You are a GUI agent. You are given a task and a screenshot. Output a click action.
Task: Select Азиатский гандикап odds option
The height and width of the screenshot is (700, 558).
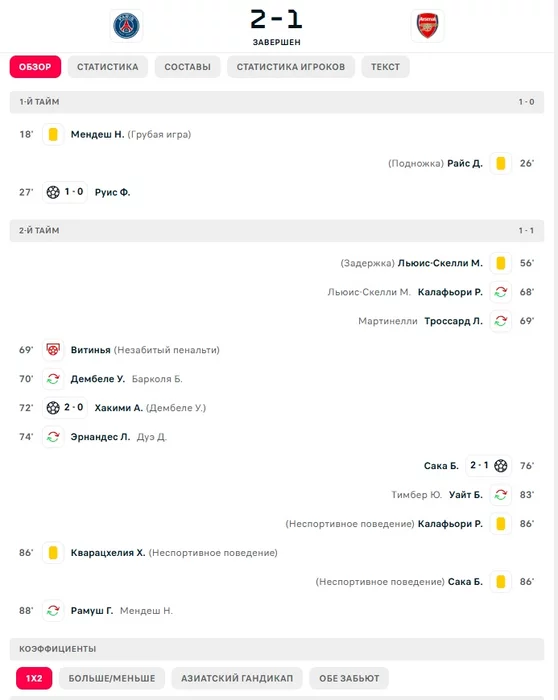pyautogui.click(x=237, y=678)
